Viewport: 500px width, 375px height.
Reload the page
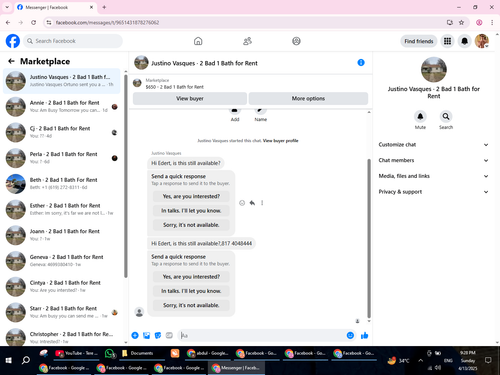33,22
